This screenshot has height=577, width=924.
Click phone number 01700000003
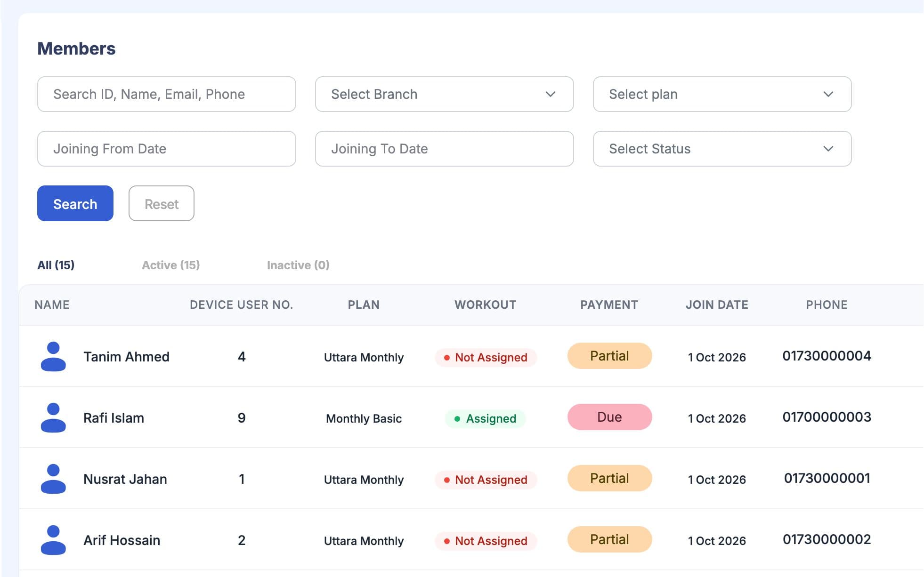click(827, 417)
